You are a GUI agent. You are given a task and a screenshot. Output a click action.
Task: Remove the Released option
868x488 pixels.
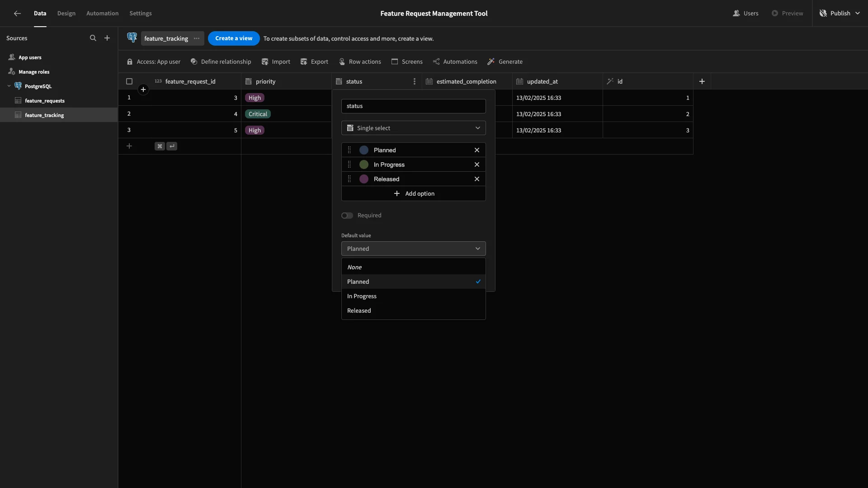tap(477, 179)
